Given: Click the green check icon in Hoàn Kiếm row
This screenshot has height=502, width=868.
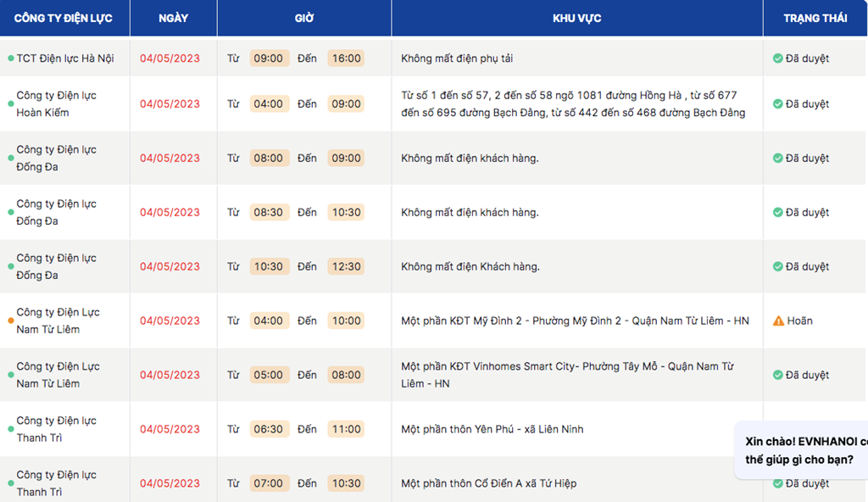Looking at the screenshot, I should [778, 103].
